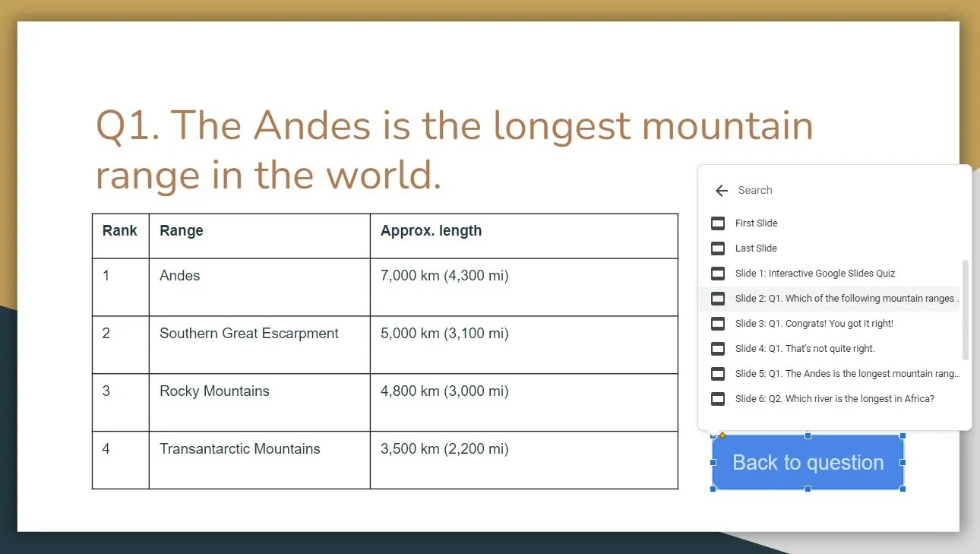
Task: Choose the First Slide link option
Action: click(x=756, y=223)
